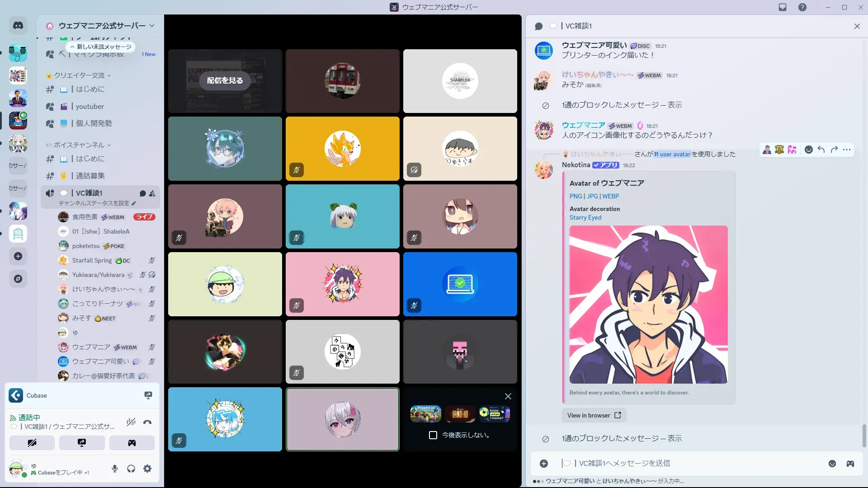Forward the Nekotina message

click(x=834, y=150)
